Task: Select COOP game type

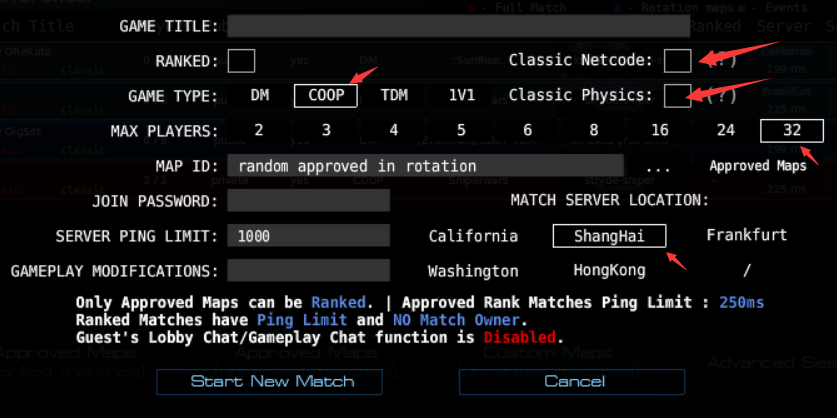Action: [x=325, y=96]
